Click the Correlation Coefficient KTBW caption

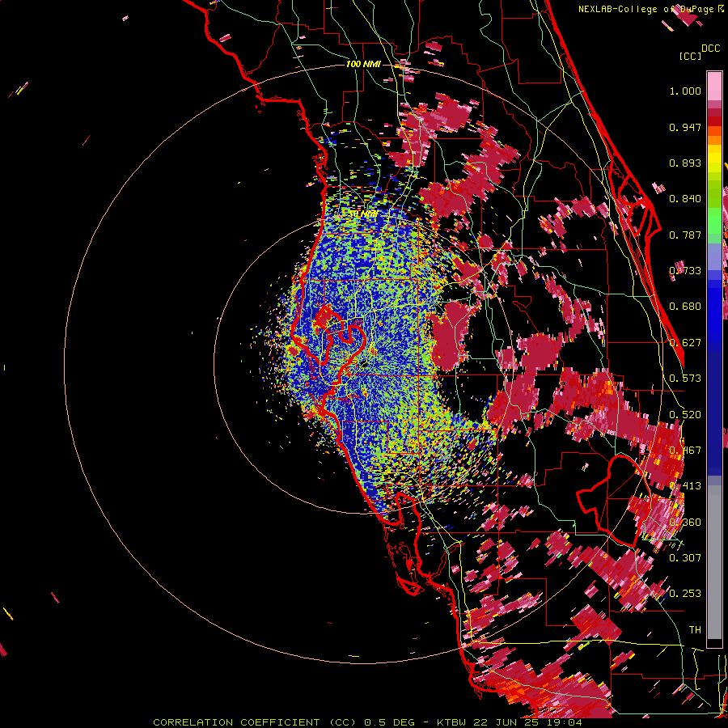[x=368, y=722]
